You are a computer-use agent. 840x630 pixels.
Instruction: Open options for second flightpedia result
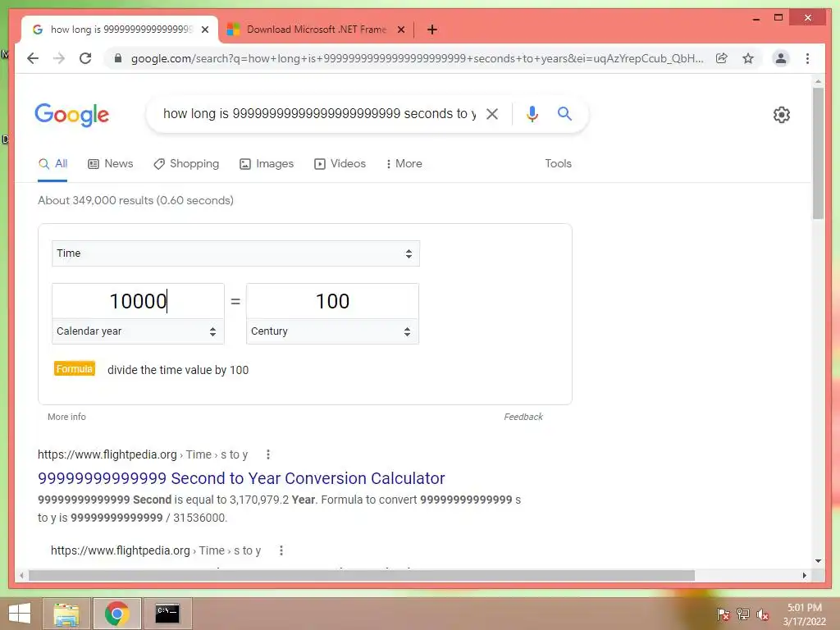[281, 550]
